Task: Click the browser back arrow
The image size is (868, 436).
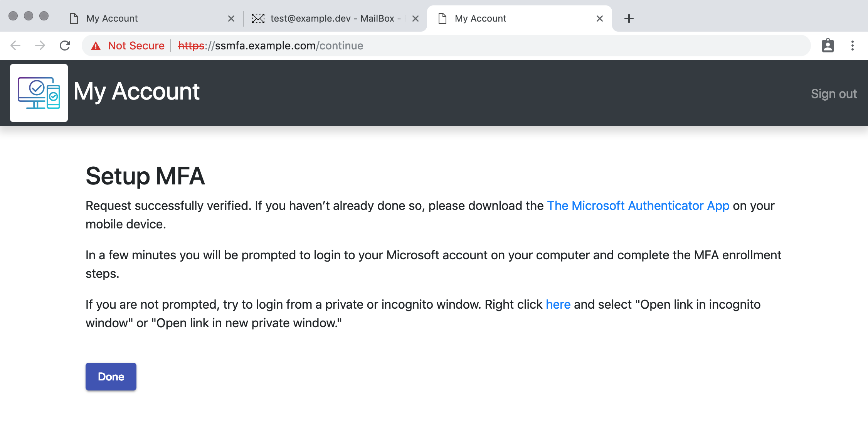Action: 15,46
